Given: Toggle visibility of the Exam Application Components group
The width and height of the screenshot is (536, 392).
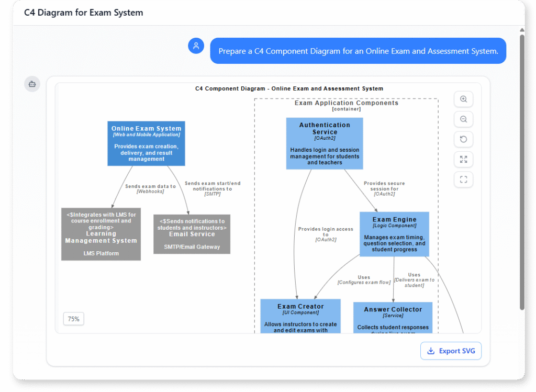Looking at the screenshot, I should coord(347,103).
